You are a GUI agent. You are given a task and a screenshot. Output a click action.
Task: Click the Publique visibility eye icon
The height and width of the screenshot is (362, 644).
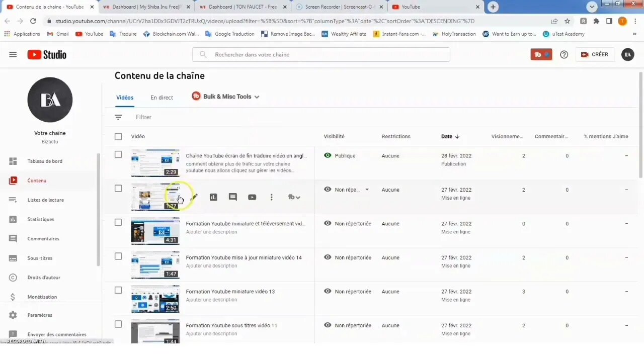[328, 156]
